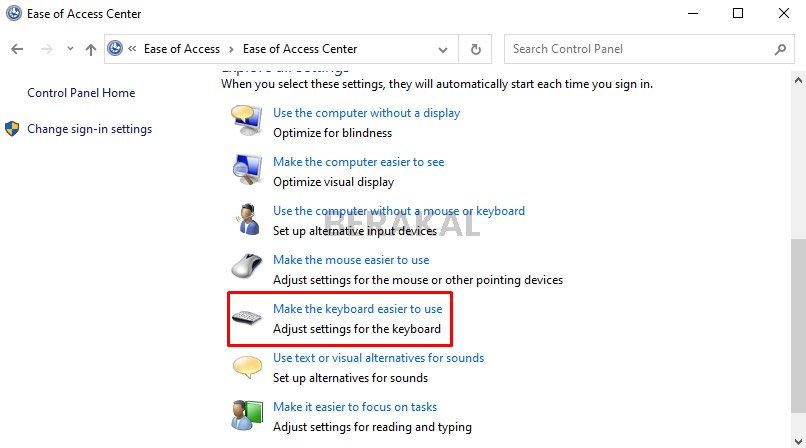The image size is (806, 448).
Task: Go back with the back arrow
Action: 17,49
